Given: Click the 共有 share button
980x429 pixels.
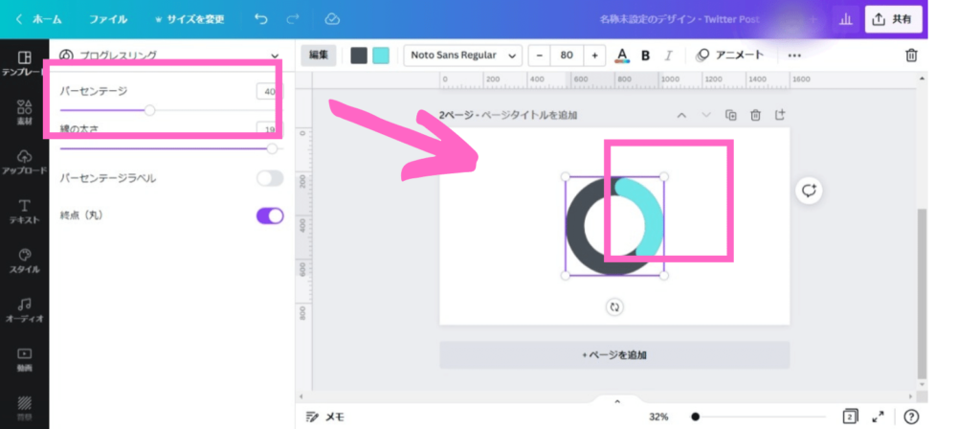Looking at the screenshot, I should coord(893,19).
